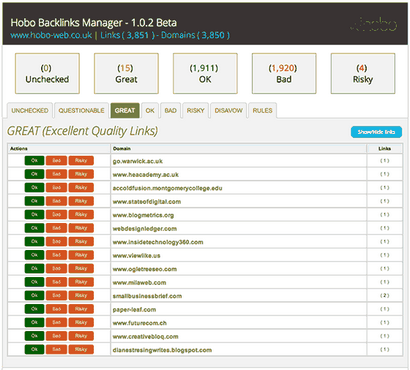Mark www.ogletreeseo.com as Ok
The image size is (410, 370).
click(34, 268)
